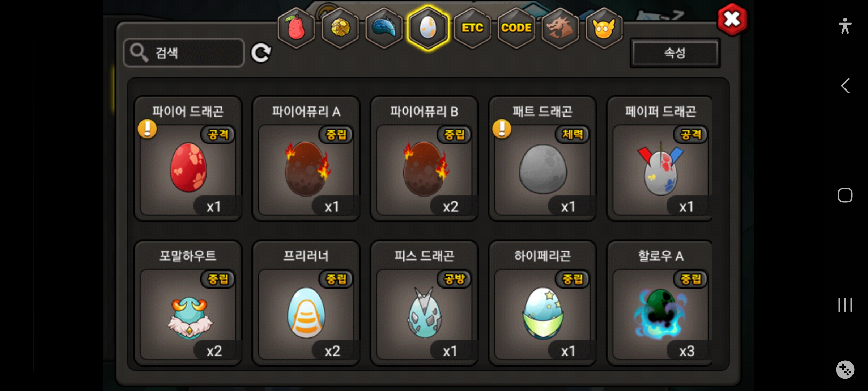Open the game tools controller icon

pyautogui.click(x=845, y=370)
